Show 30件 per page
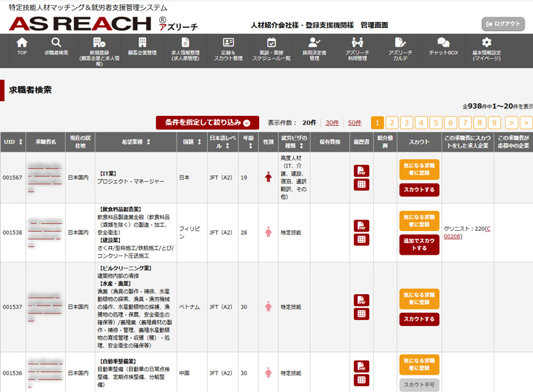533x392 pixels. (x=332, y=122)
